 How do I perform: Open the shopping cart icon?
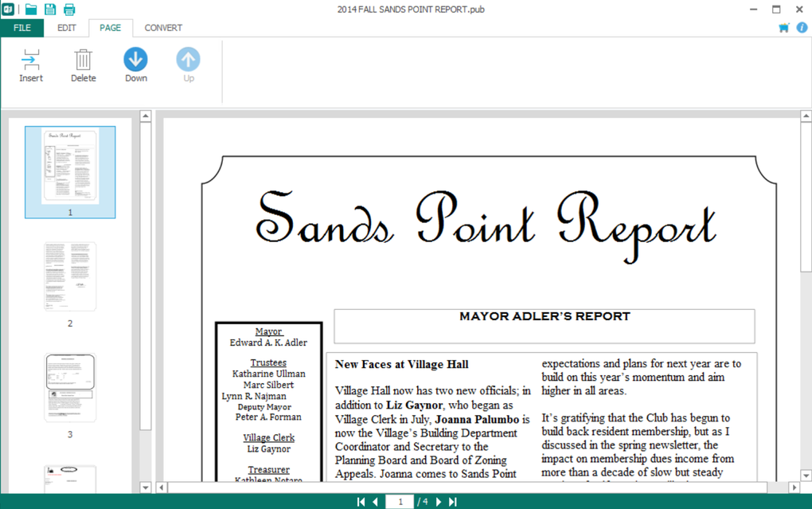[x=784, y=27]
